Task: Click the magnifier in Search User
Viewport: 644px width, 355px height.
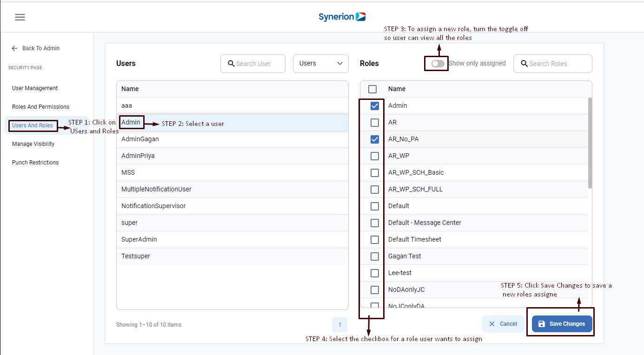Action: click(x=231, y=64)
